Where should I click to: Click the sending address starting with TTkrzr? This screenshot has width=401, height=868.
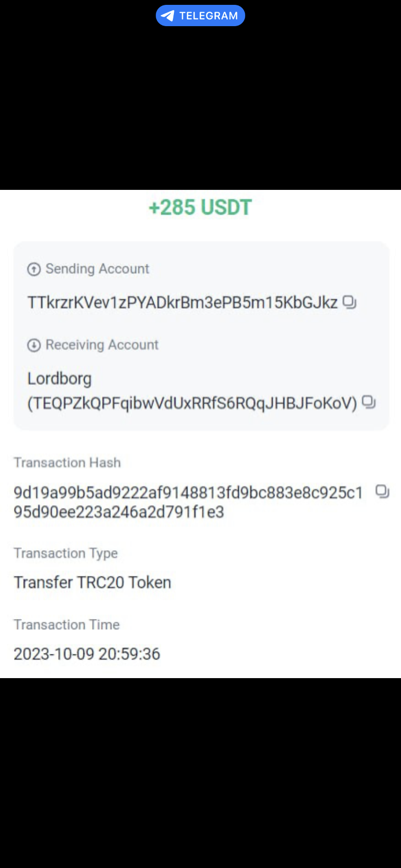pyautogui.click(x=182, y=303)
